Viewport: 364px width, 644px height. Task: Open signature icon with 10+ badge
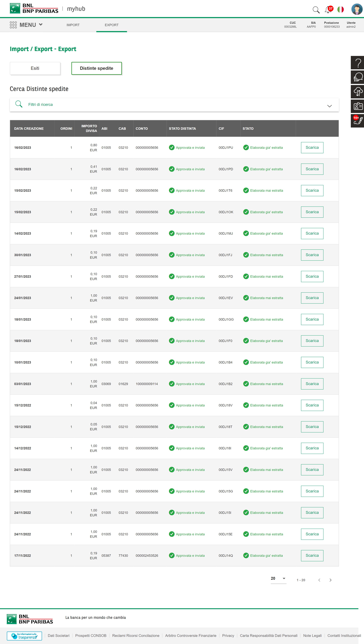pyautogui.click(x=358, y=121)
